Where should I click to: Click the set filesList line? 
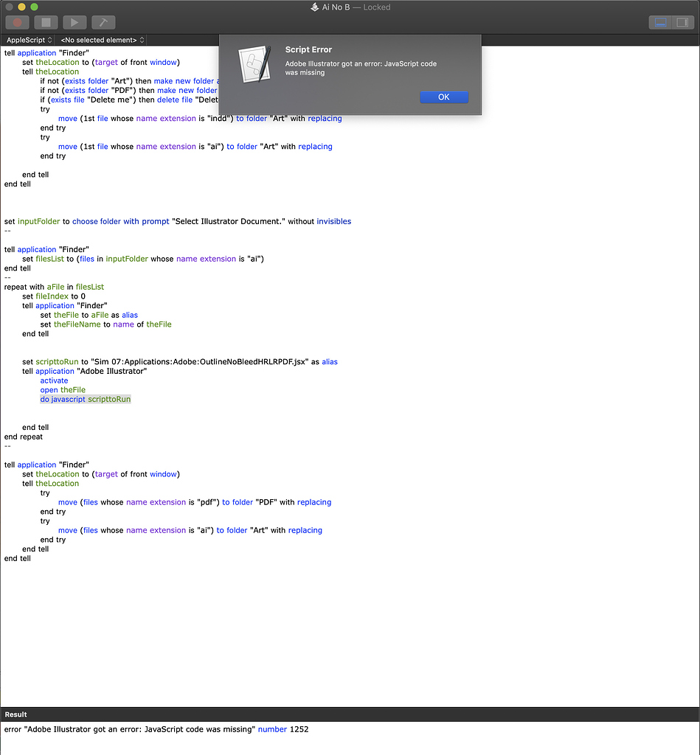143,259
